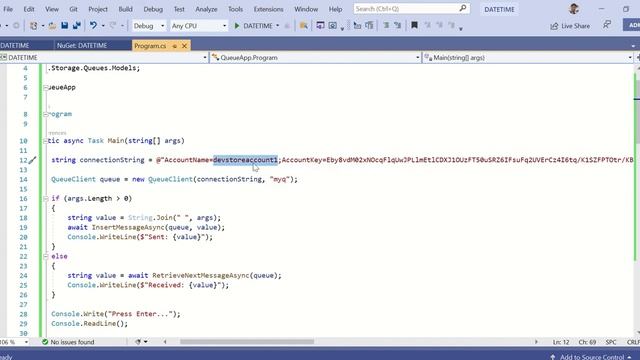This screenshot has height=360, width=640.
Task: Click the screwdriver quick actions icon on line 12
Action: (33, 160)
